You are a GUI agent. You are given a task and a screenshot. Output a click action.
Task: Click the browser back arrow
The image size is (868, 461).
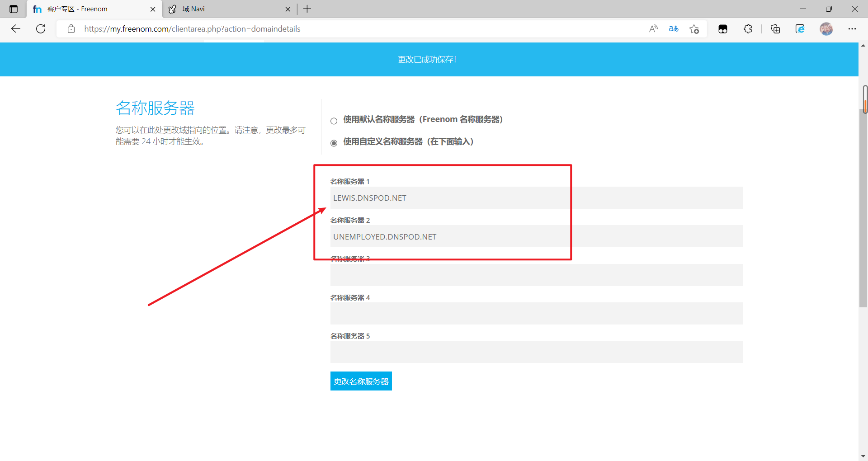click(16, 29)
